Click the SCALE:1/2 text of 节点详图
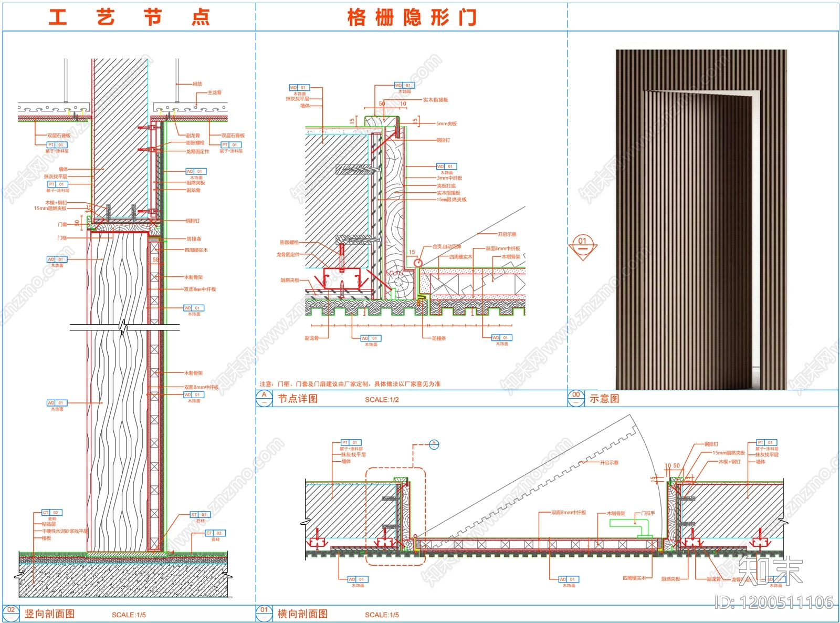 tap(382, 400)
